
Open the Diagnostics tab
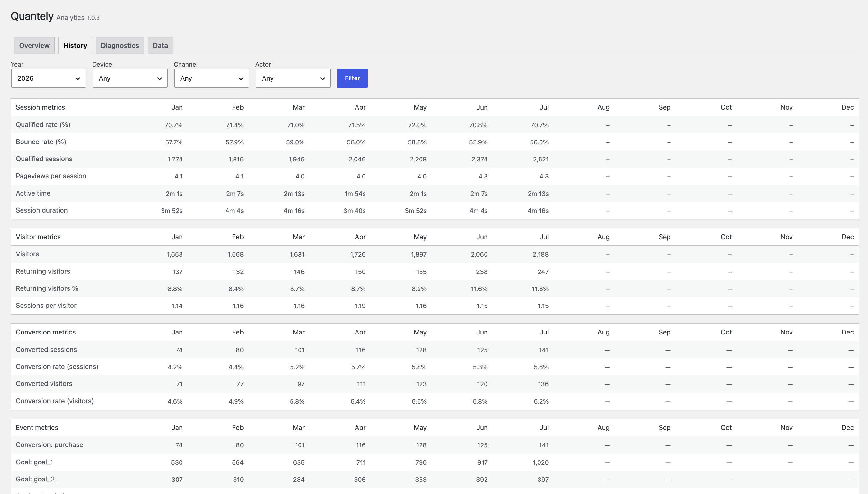(120, 45)
